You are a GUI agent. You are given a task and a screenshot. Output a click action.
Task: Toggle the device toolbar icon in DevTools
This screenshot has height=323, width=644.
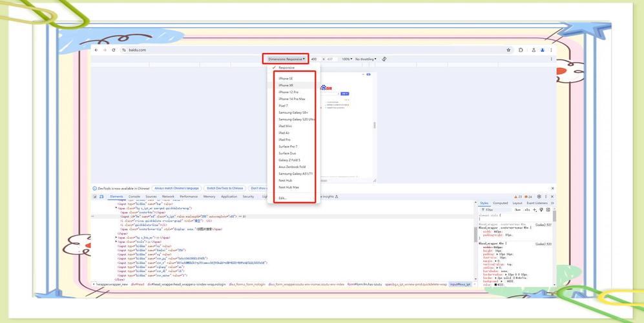[101, 196]
